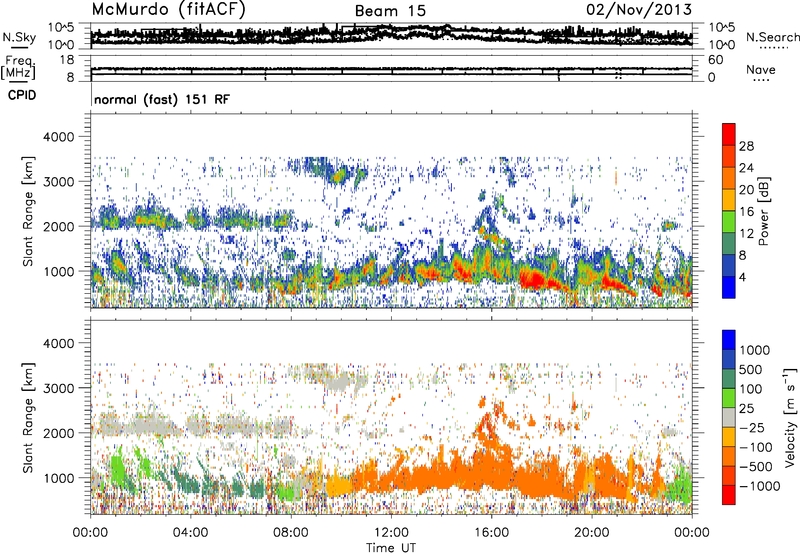Select the "normal (fast) 151 RF" text
Image resolution: width=800 pixels, height=554 pixels.
pyautogui.click(x=162, y=99)
